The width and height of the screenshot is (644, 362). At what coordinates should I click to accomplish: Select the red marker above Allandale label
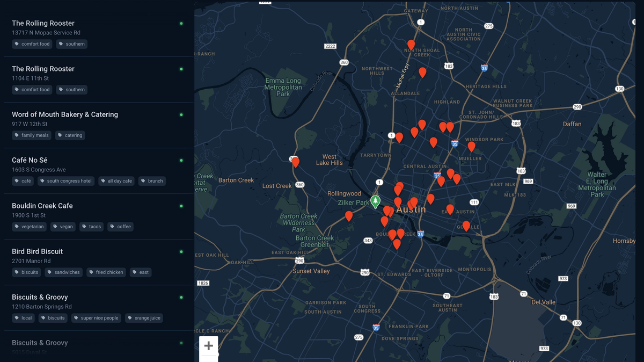coord(422,73)
